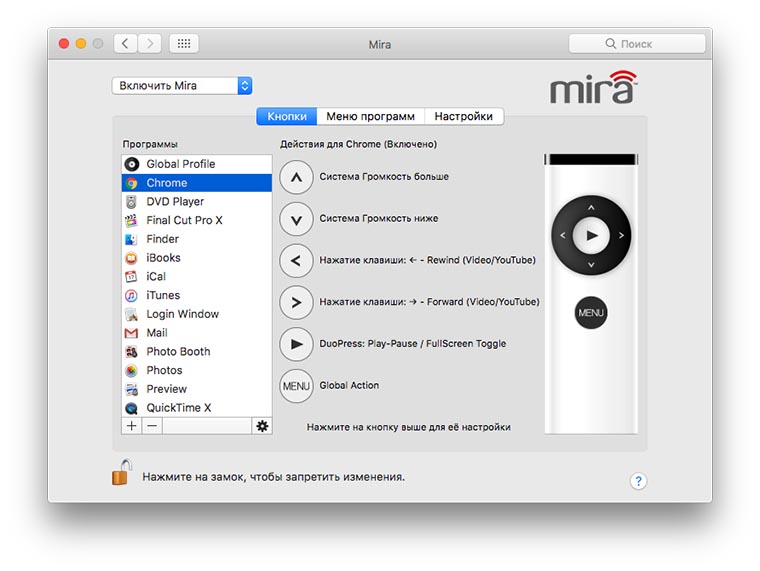This screenshot has width=760, height=571.
Task: Add a program with the plus button
Action: (x=132, y=426)
